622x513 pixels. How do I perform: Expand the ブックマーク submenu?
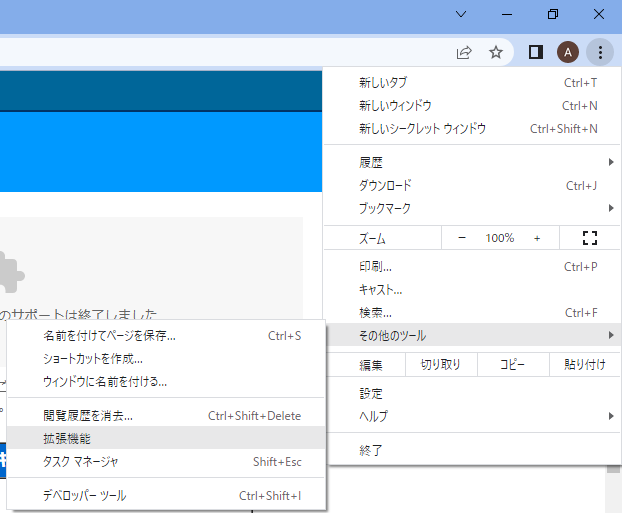click(472, 208)
